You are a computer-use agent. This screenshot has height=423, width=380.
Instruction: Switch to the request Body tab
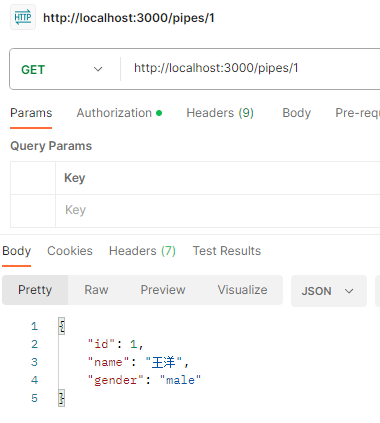[296, 113]
